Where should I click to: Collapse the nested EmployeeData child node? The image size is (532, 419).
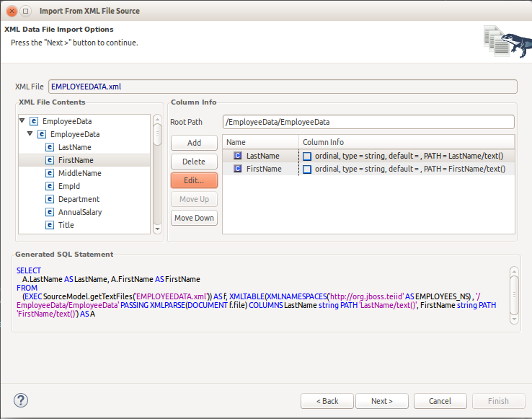30,134
